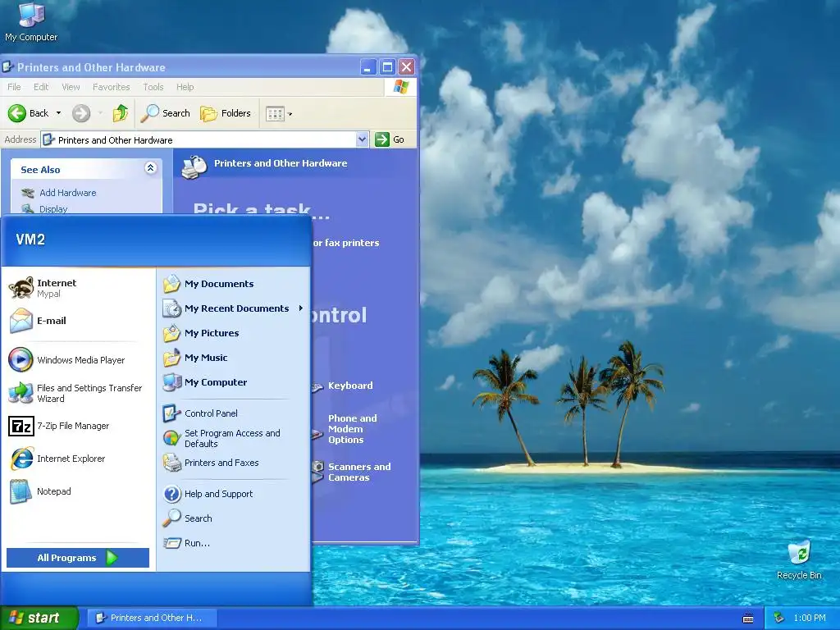
Task: Click the Recycle Bin desktop icon
Action: 799,559
